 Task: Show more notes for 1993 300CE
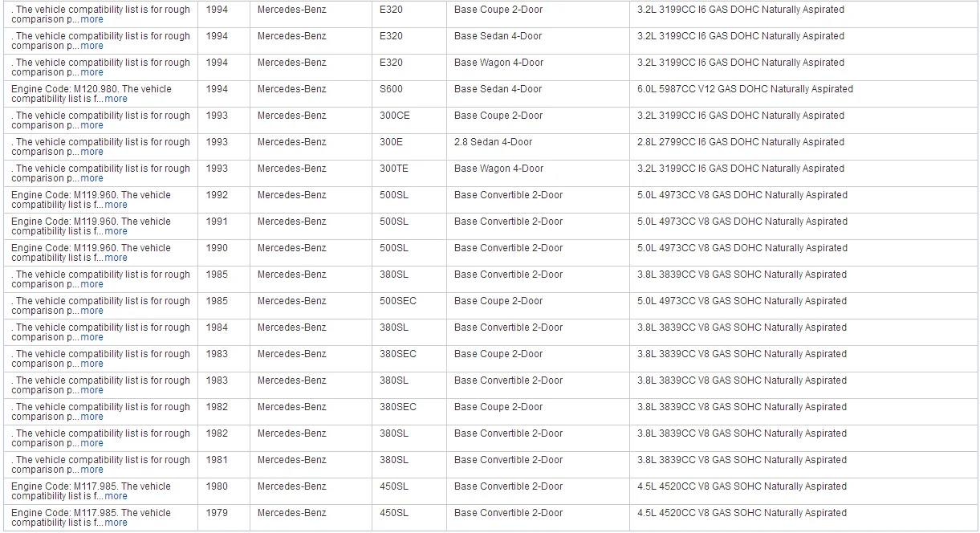(x=91, y=125)
